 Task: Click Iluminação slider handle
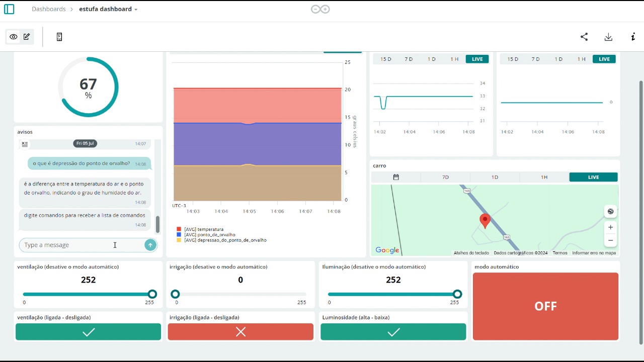(457, 294)
